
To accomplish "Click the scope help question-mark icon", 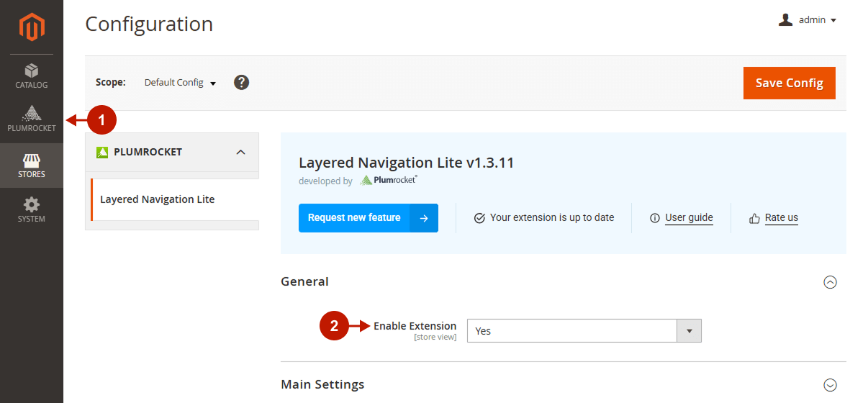I will 242,82.
